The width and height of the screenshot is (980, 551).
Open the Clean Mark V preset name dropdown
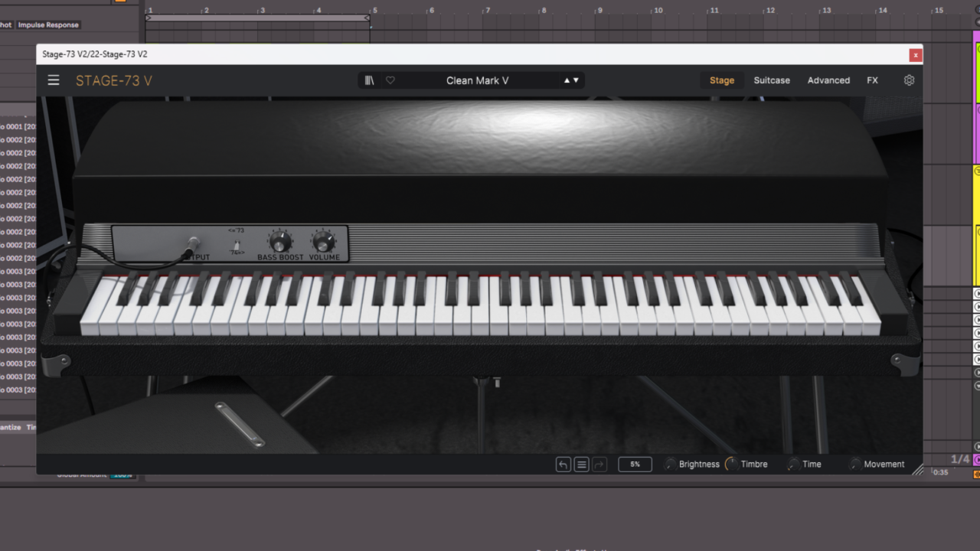click(x=478, y=80)
